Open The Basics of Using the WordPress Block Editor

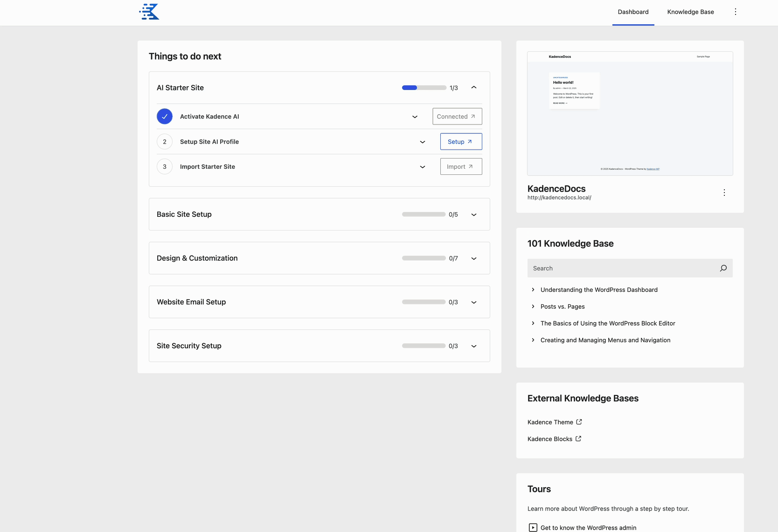point(608,323)
